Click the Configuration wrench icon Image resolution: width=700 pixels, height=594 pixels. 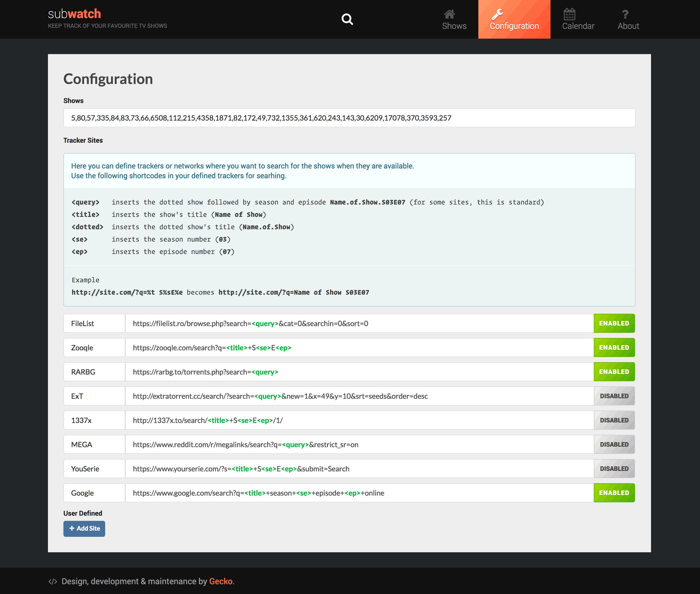[x=497, y=14]
